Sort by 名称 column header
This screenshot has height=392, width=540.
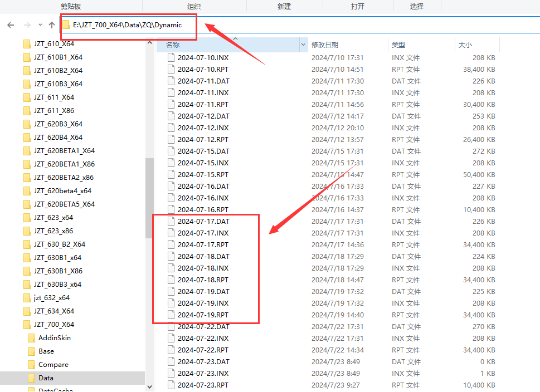[173, 45]
